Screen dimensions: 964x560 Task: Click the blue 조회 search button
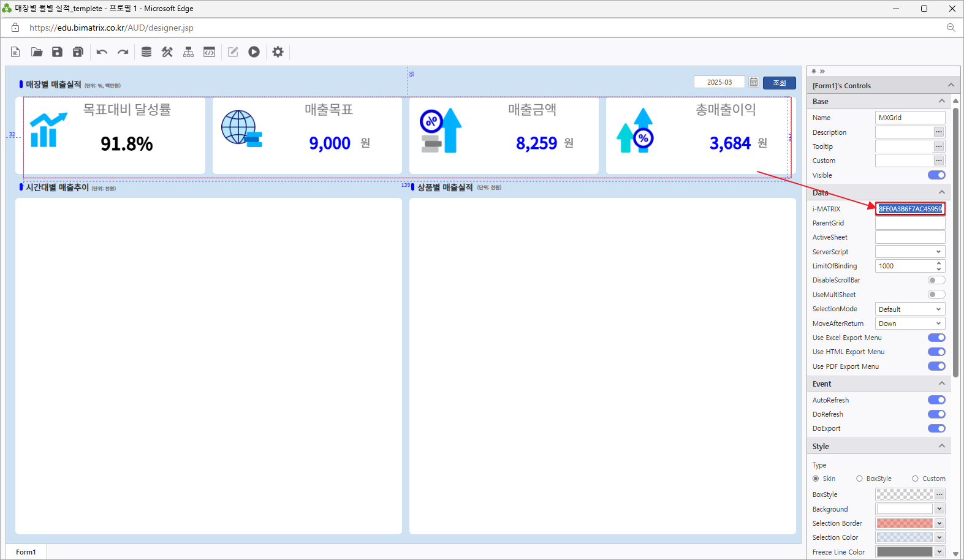779,83
